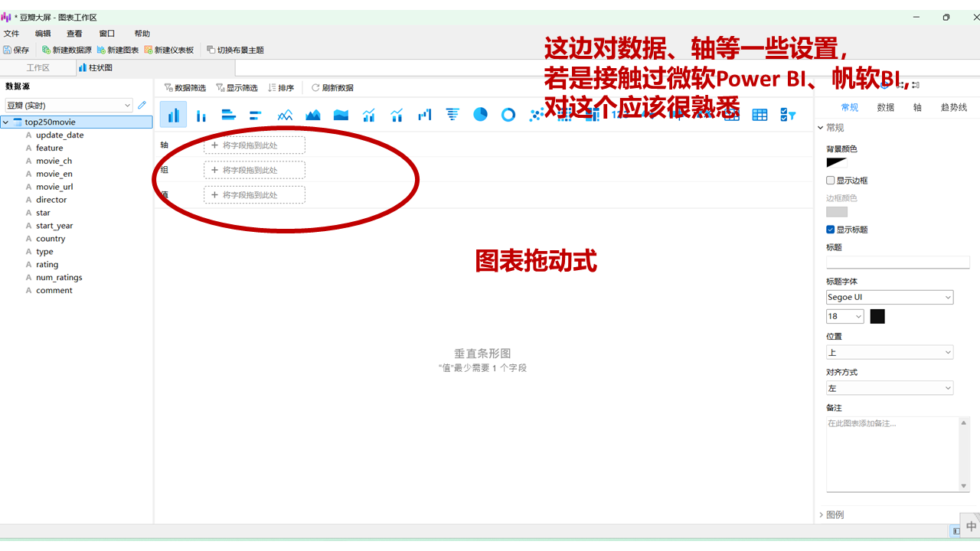Collapse the top250movie tree node
Viewport: 980px width, 551px height.
6,122
